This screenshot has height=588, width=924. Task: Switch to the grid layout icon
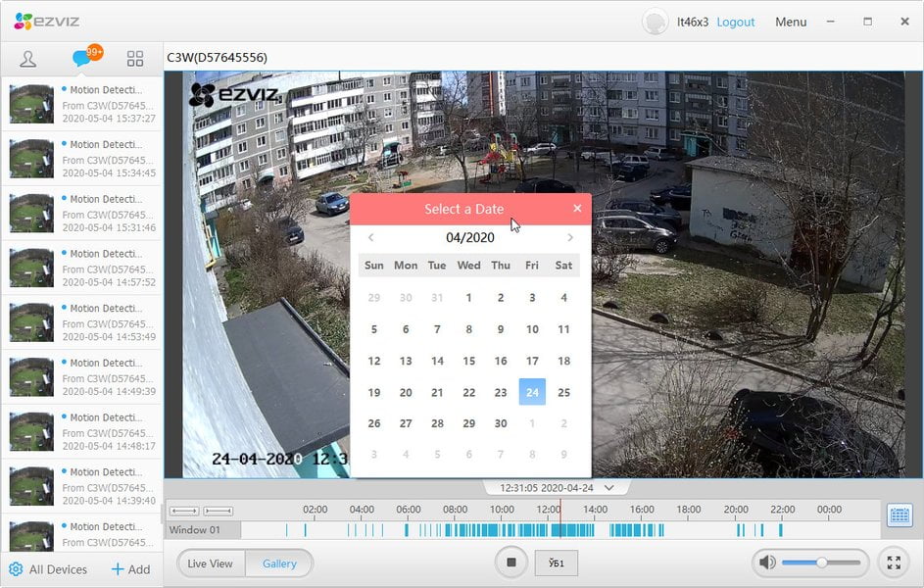pyautogui.click(x=135, y=59)
